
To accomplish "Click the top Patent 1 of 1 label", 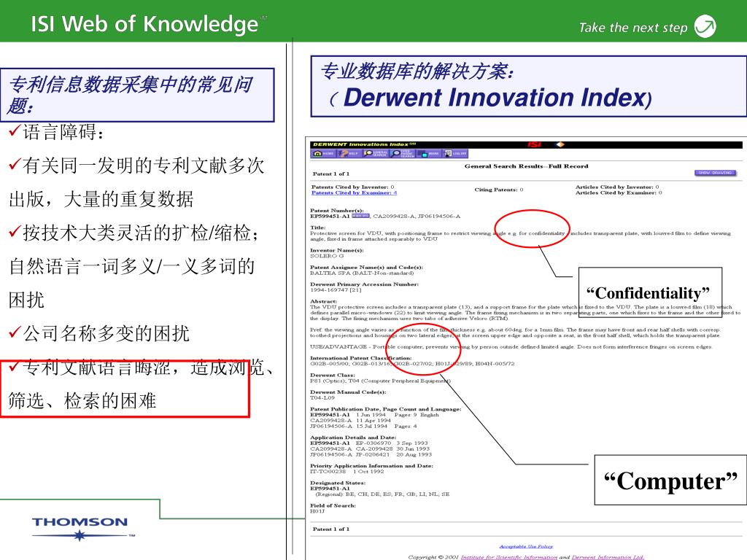I will (x=330, y=174).
